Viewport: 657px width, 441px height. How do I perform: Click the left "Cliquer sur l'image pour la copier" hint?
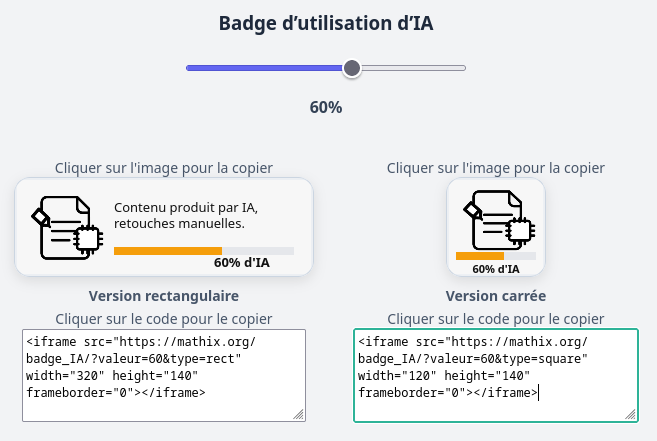164,168
